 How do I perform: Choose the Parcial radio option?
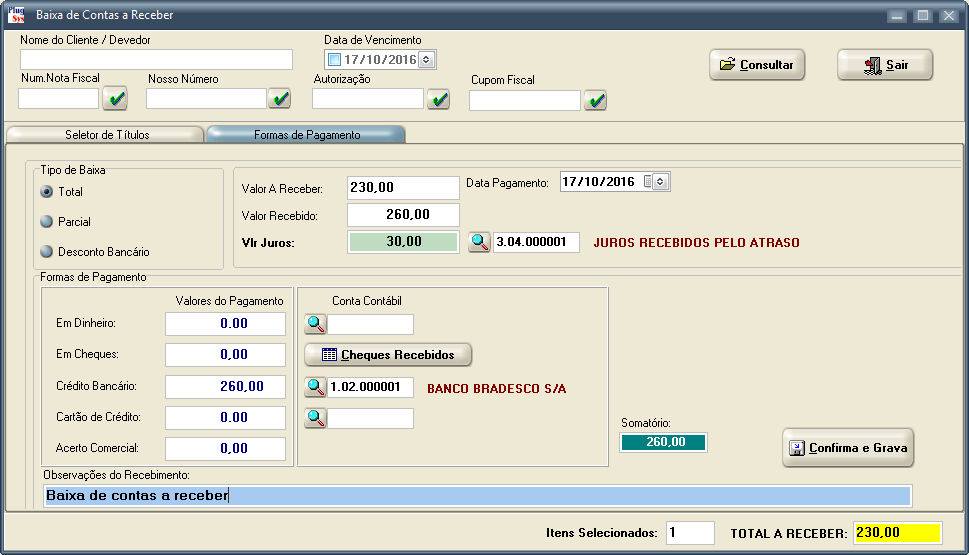pos(46,221)
